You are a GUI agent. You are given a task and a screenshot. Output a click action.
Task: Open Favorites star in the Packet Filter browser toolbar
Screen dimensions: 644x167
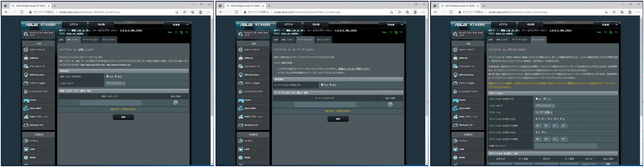(x=614, y=12)
